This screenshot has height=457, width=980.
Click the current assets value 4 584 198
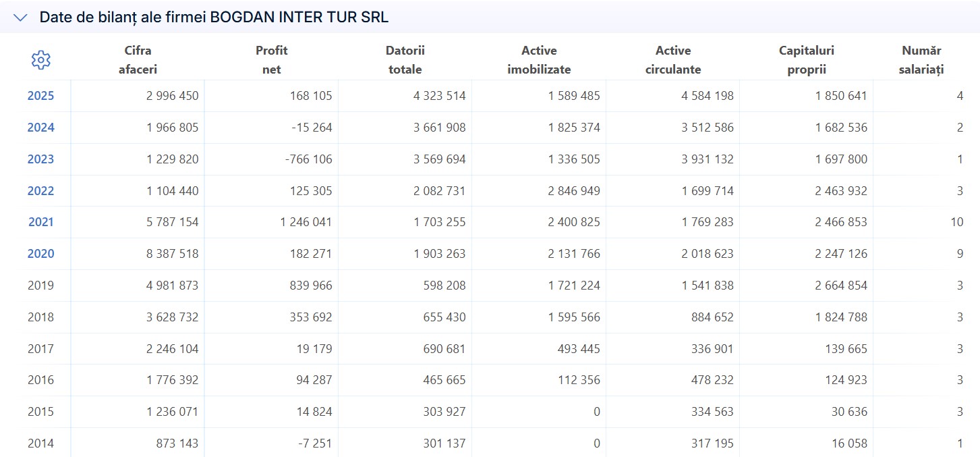coord(708,96)
